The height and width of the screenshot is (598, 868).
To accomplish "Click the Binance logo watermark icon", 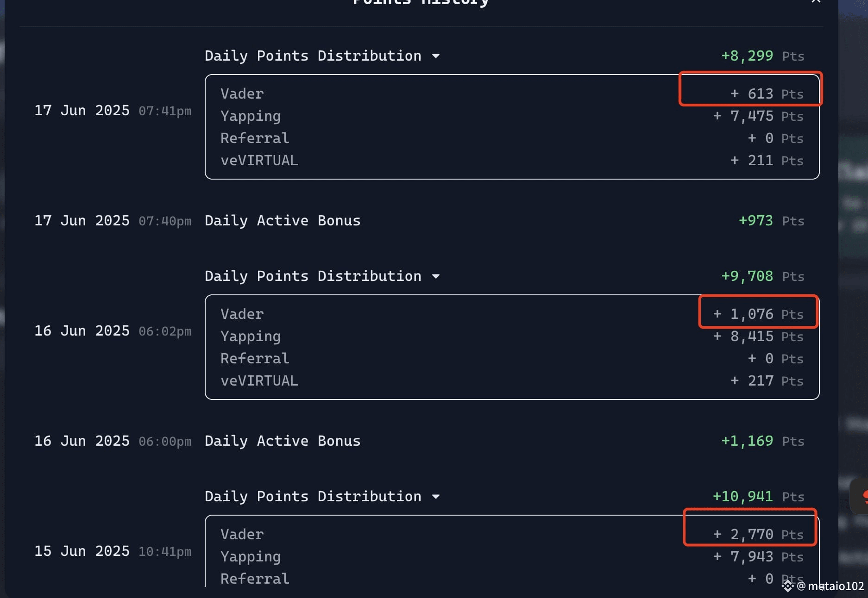I will 788,586.
